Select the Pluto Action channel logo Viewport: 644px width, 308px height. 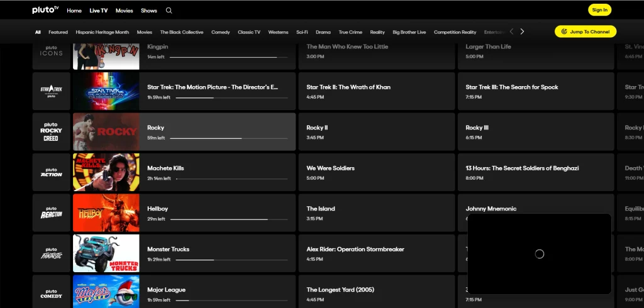pyautogui.click(x=52, y=172)
